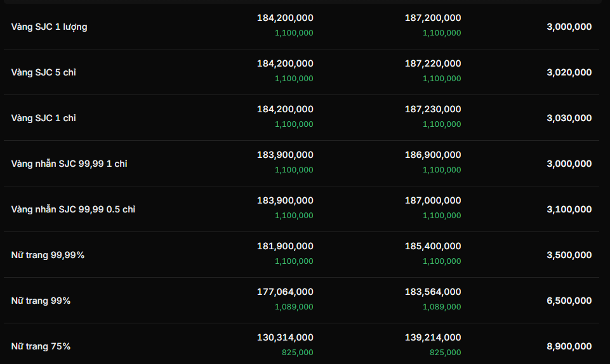The height and width of the screenshot is (364, 610).
Task: Click the 3,500,000 spread value
Action: pos(569,255)
